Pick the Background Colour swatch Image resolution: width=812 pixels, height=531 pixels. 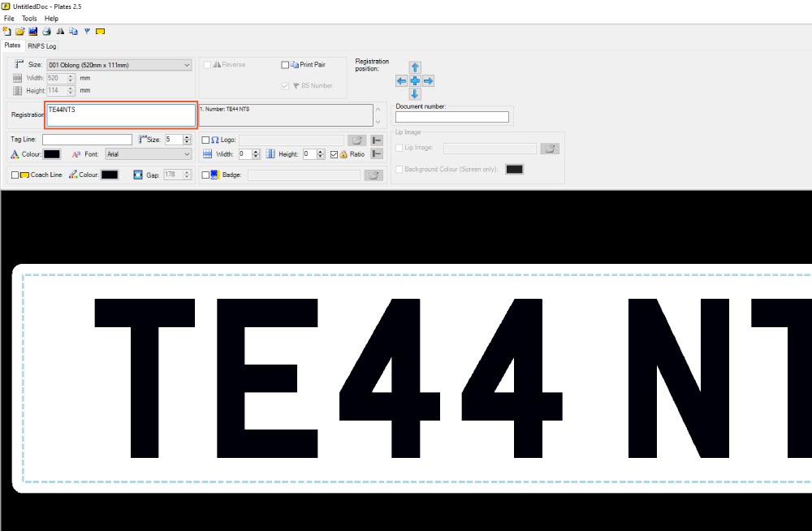514,170
